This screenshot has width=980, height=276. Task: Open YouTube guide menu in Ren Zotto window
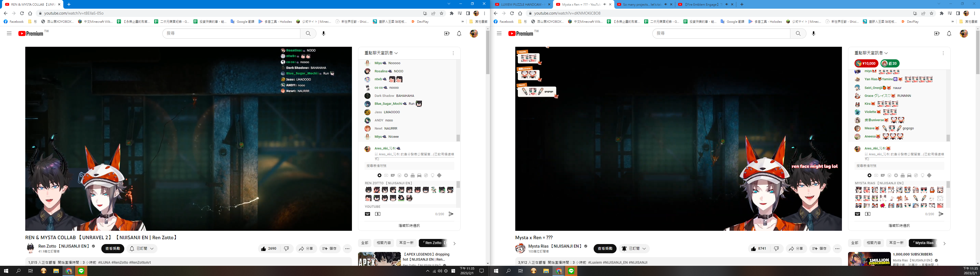9,33
